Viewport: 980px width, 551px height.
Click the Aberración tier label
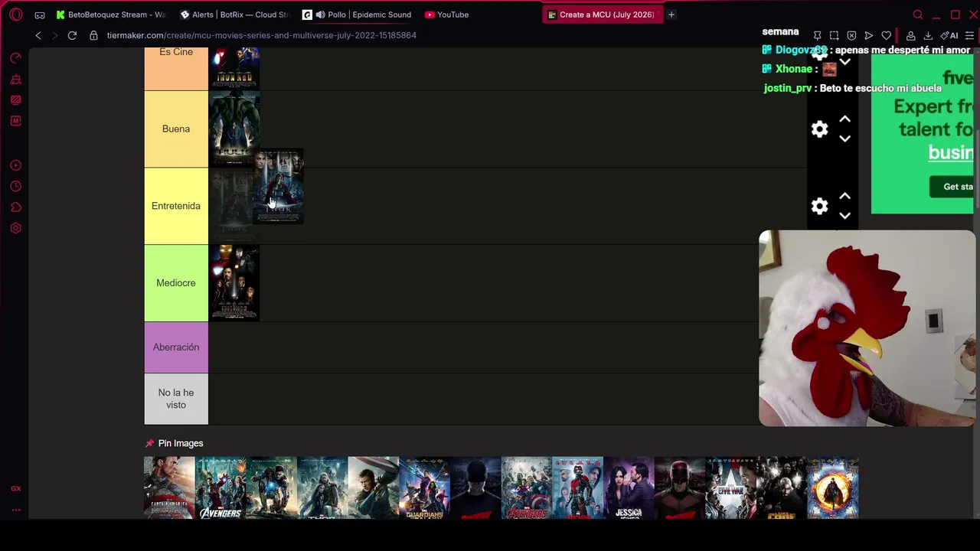(x=176, y=347)
